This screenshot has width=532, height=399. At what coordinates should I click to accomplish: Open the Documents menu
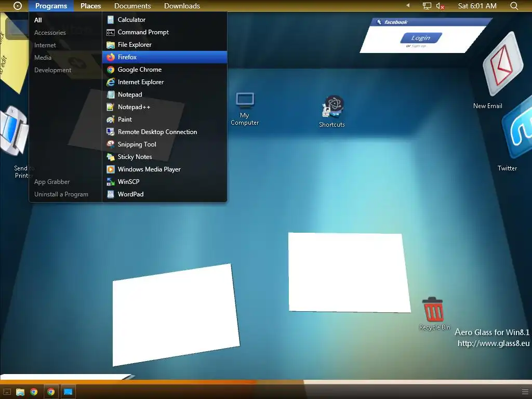132,6
